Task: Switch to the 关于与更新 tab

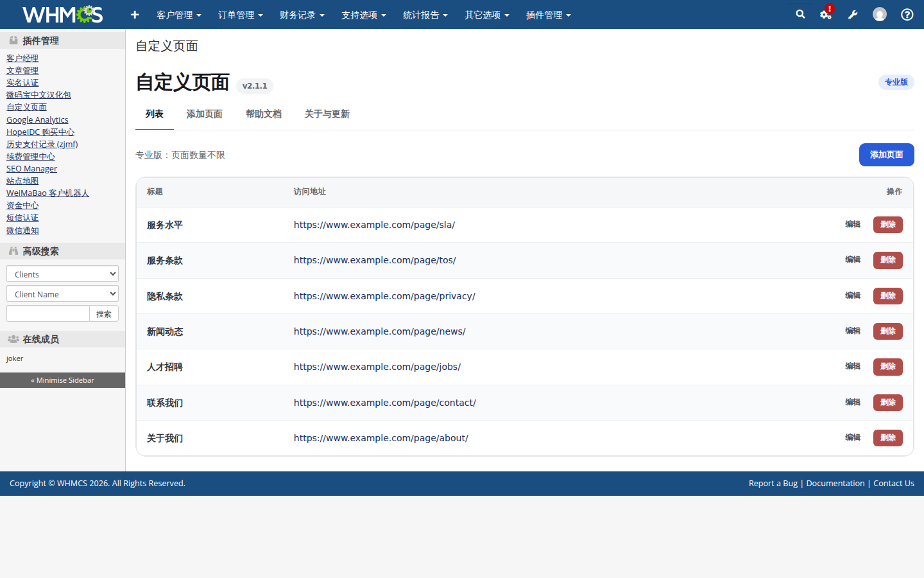Action: (x=327, y=114)
